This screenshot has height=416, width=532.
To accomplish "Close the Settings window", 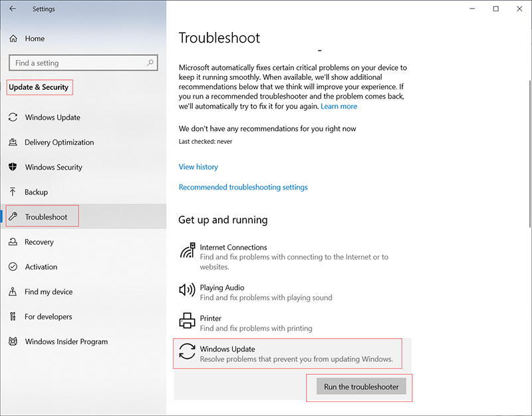I will 519,9.
